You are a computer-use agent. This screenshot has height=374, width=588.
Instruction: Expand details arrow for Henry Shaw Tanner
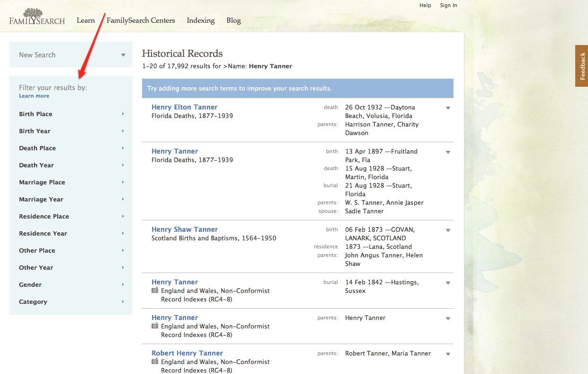pos(448,230)
